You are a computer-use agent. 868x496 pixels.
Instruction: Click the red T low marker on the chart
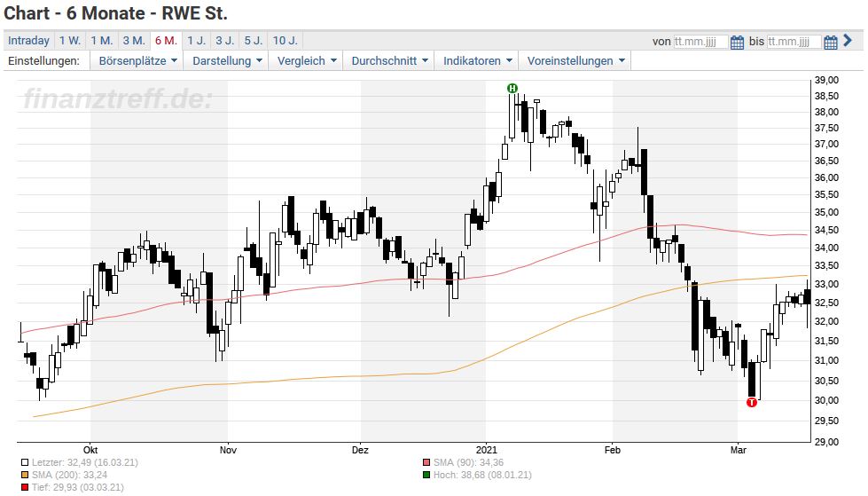(751, 402)
